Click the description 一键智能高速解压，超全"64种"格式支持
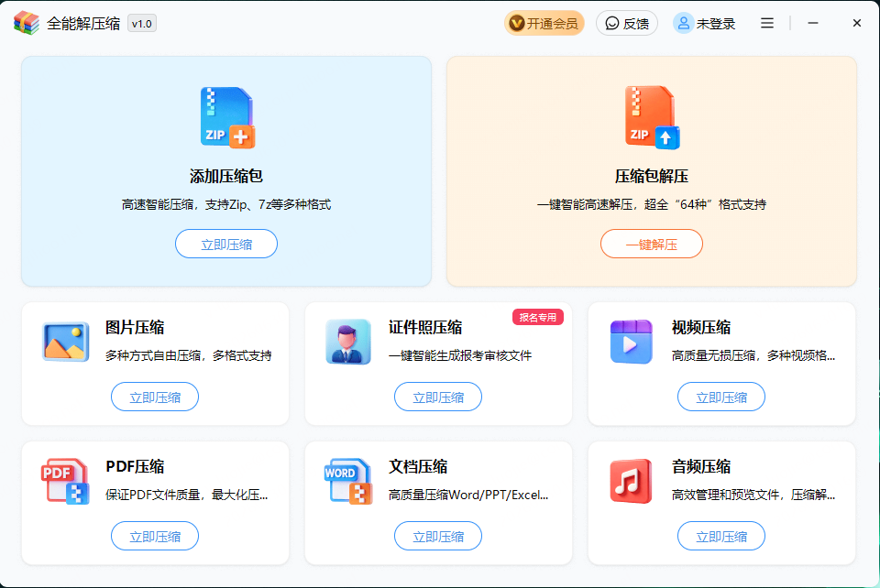 [652, 204]
